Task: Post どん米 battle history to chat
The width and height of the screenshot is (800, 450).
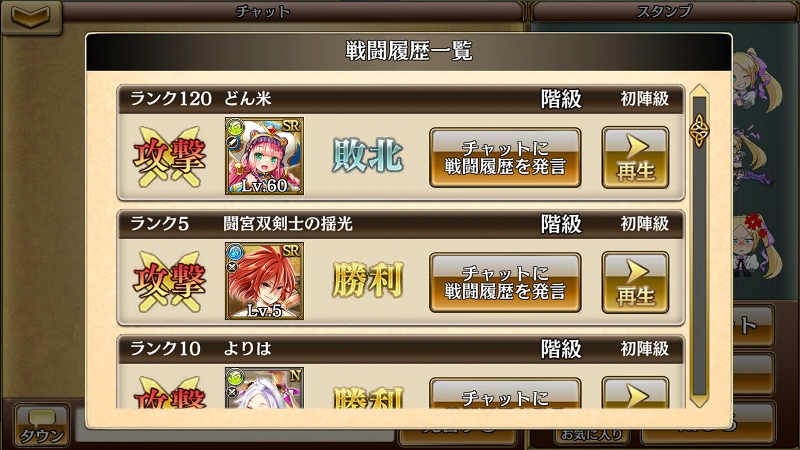Action: coord(505,158)
